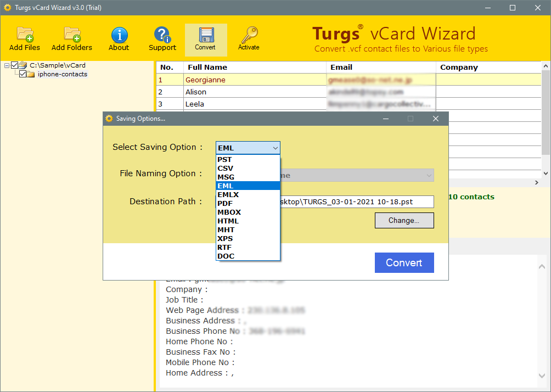551x392 pixels.
Task: Close the Saving Options dialog
Action: [x=436, y=119]
